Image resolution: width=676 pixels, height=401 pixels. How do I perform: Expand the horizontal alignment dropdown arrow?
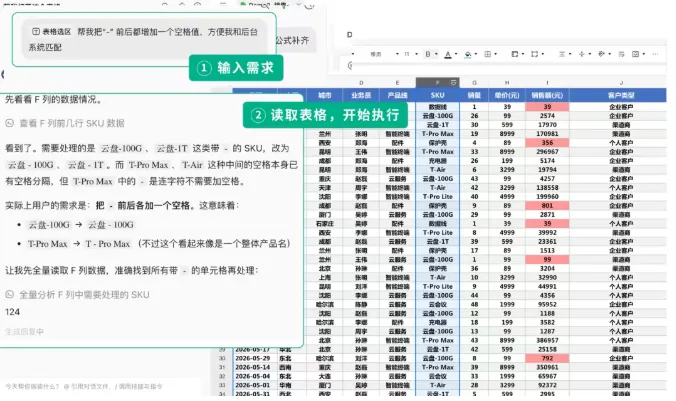point(570,54)
